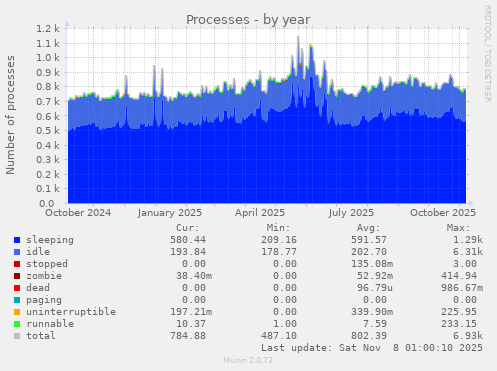The image size is (497, 371).
Task: Click runnable average value 7.59
Action: tap(375, 324)
